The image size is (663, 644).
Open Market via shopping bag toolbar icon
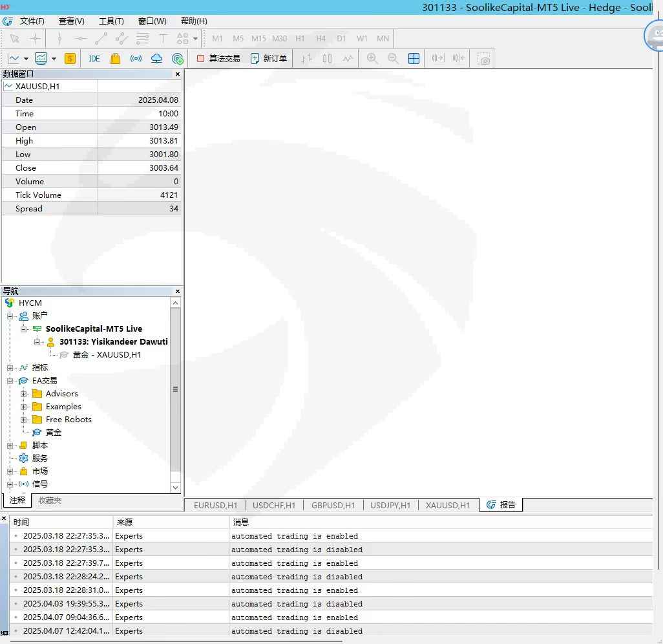(x=115, y=59)
